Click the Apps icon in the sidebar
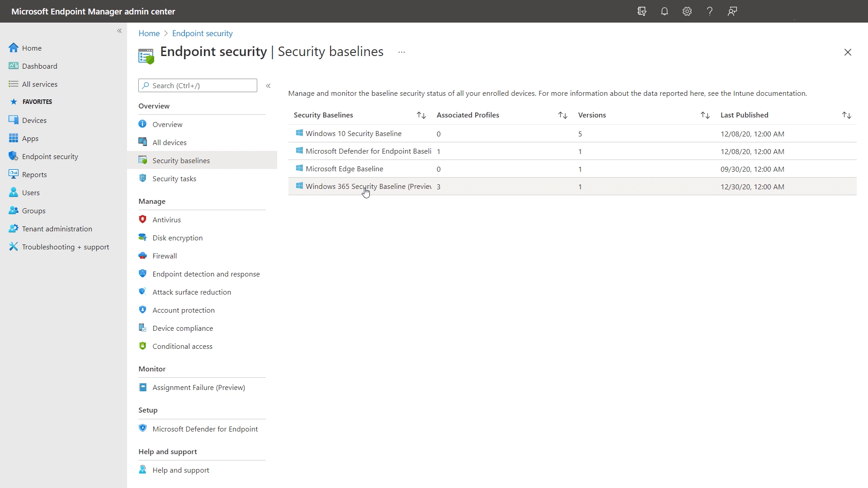 [13, 138]
